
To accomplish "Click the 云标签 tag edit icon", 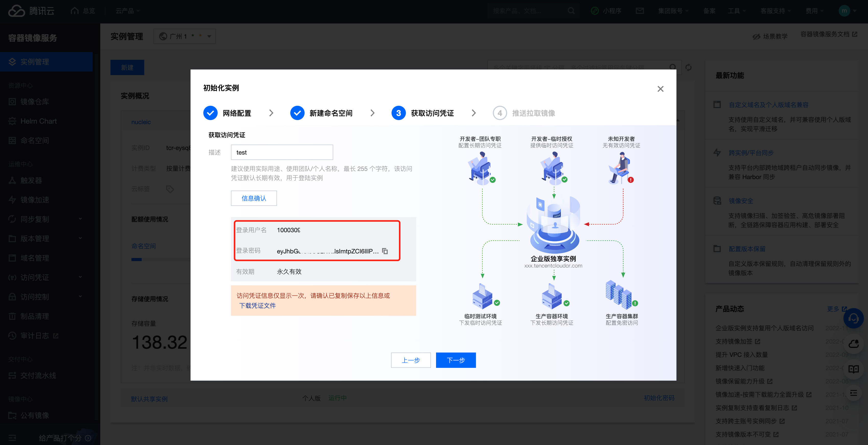I will point(170,189).
